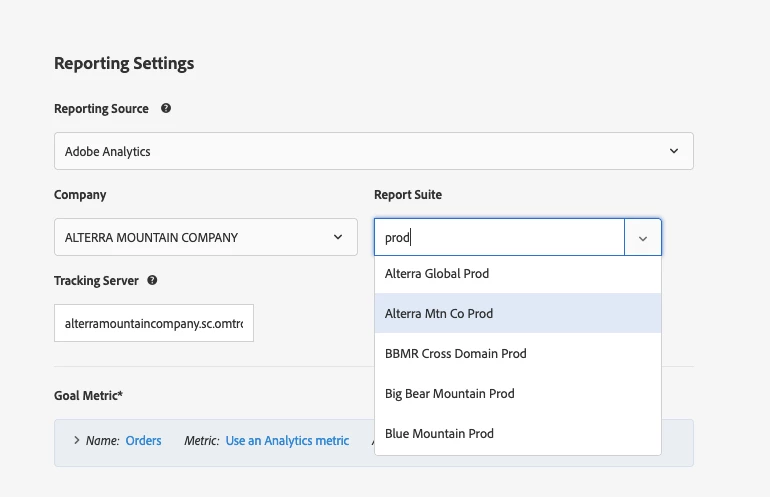Open the Reporting Source dropdown

pos(674,151)
